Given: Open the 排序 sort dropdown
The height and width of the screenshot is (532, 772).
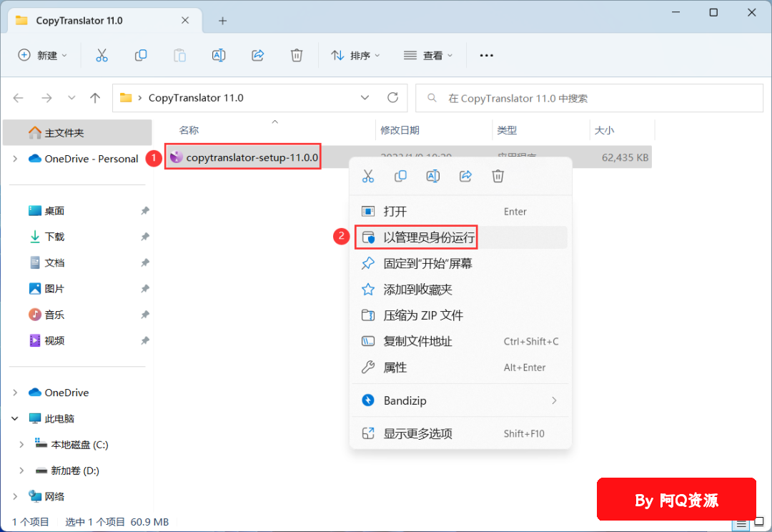Looking at the screenshot, I should click(355, 55).
